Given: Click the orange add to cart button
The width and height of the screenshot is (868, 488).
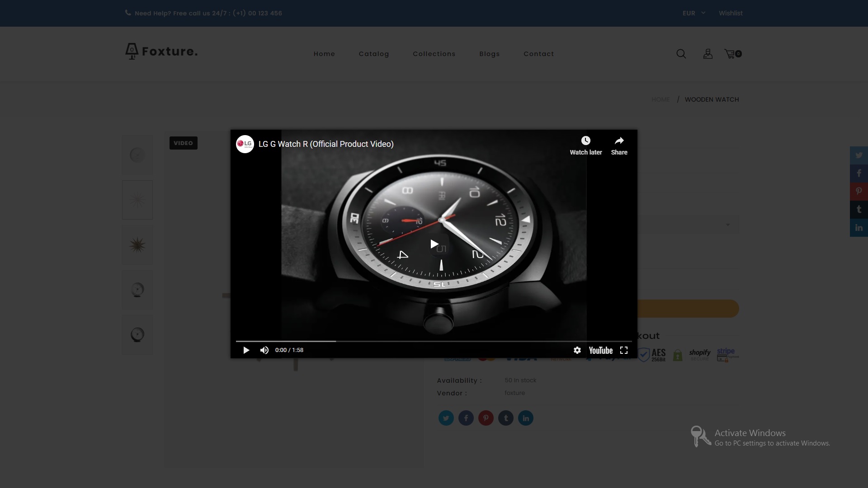Looking at the screenshot, I should [x=688, y=309].
